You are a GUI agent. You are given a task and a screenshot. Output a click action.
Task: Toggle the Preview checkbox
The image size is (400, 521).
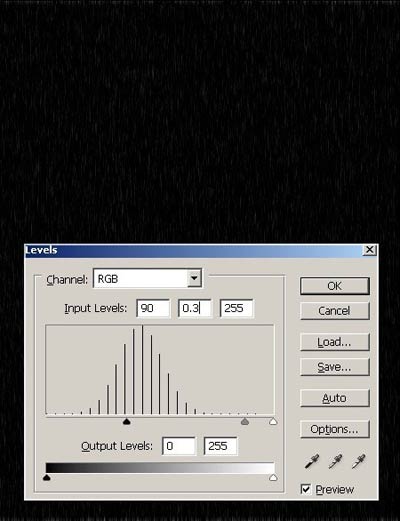coord(306,489)
